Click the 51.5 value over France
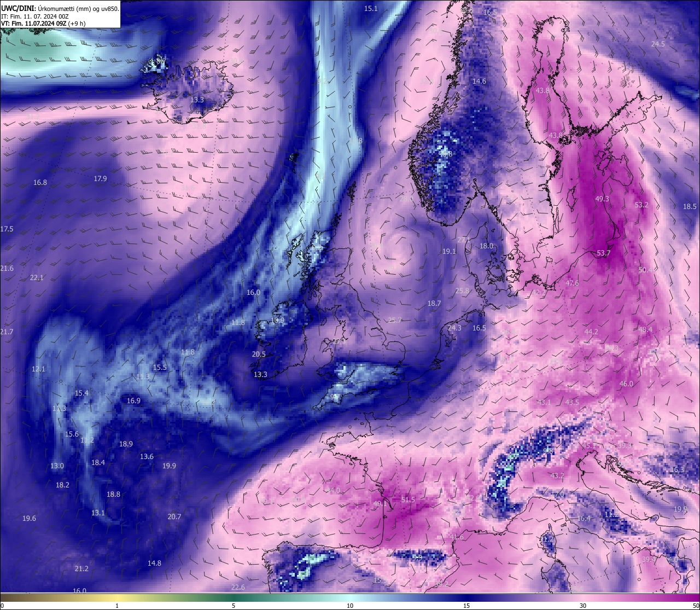 pyautogui.click(x=408, y=499)
